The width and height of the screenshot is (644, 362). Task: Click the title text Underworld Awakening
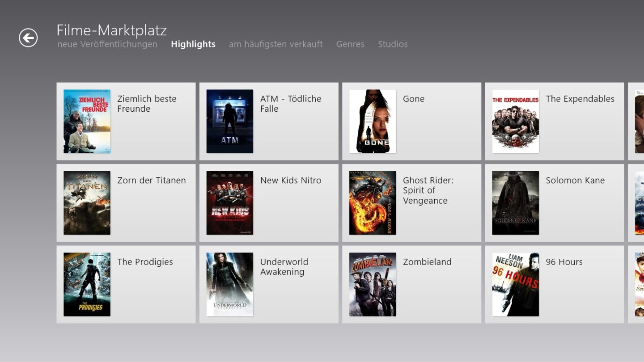[284, 267]
